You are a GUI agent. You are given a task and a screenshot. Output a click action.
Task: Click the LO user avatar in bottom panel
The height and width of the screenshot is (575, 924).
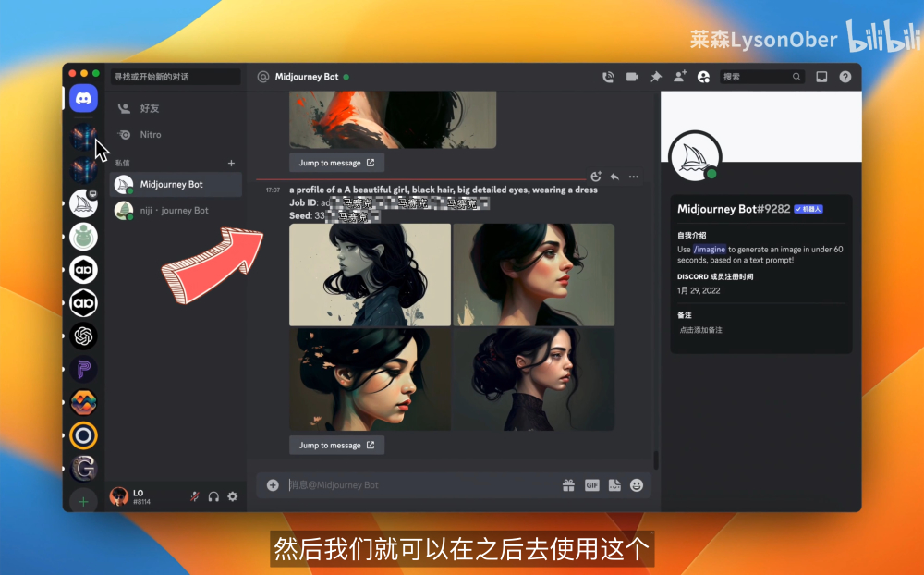point(119,496)
